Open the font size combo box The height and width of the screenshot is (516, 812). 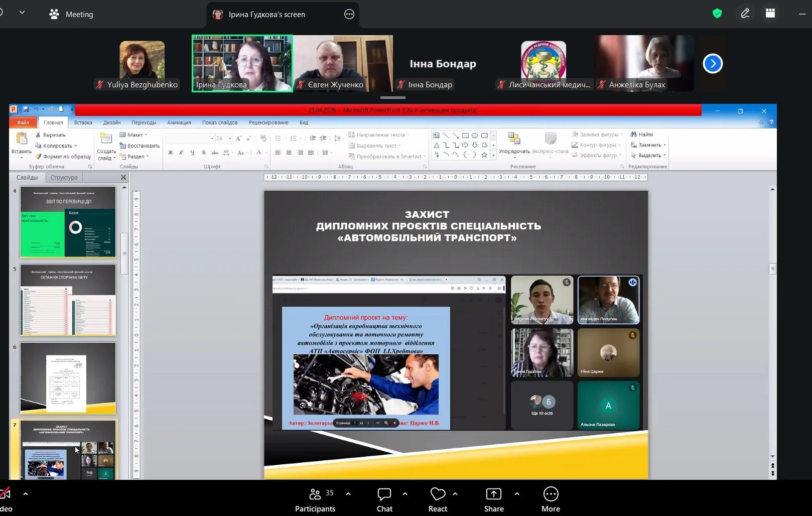click(224, 138)
